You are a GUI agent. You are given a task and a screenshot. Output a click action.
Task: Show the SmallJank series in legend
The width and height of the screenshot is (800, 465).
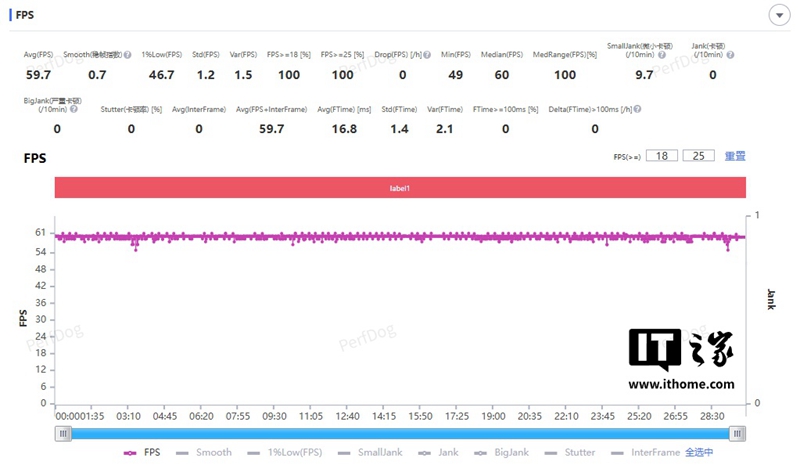[x=370, y=453]
